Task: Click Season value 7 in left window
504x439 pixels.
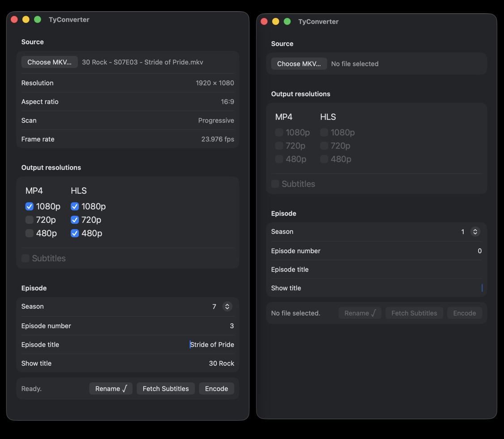Action: click(x=214, y=307)
